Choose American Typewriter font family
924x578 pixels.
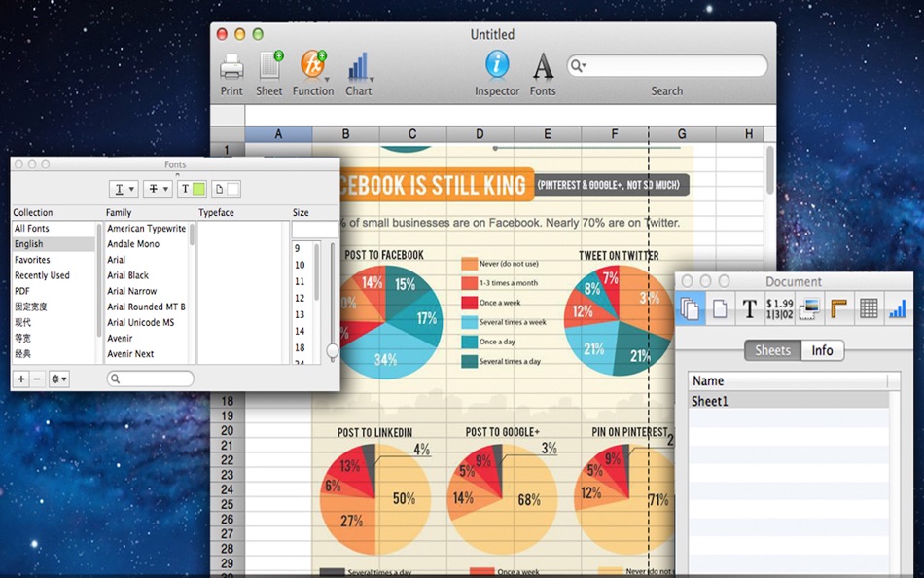[146, 229]
